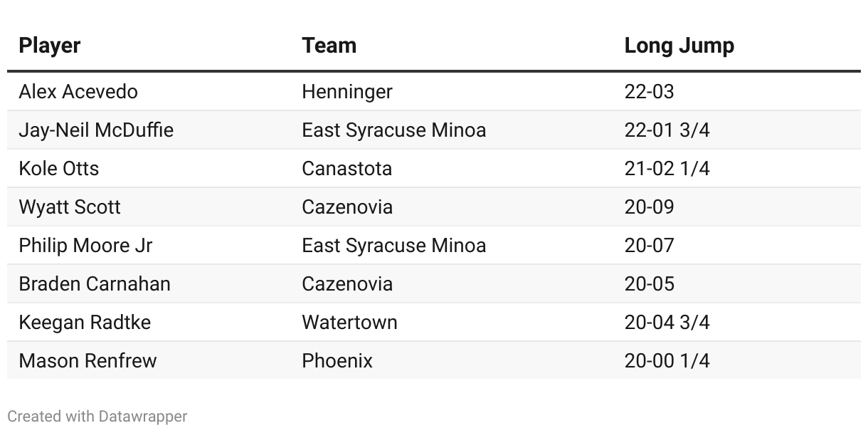Select the Jay-Neil McDuffie player cell
The width and height of the screenshot is (868, 433).
tap(96, 130)
